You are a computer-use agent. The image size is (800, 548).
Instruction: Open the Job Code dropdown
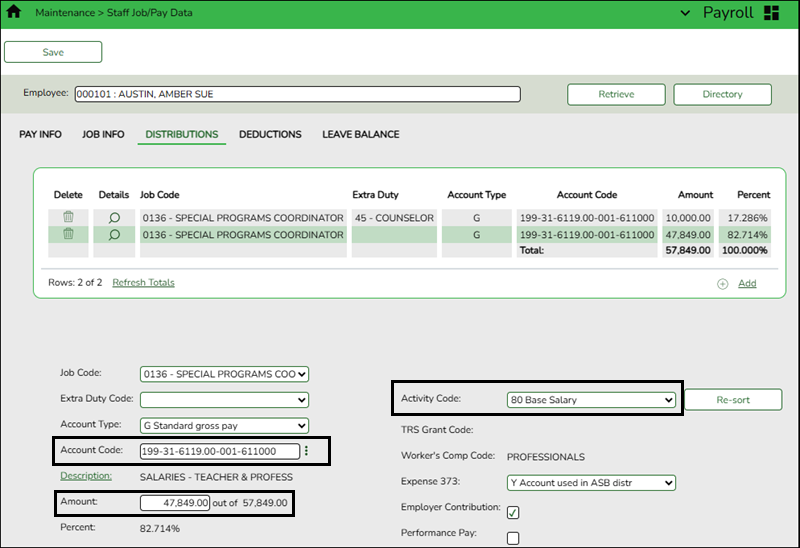(x=224, y=374)
